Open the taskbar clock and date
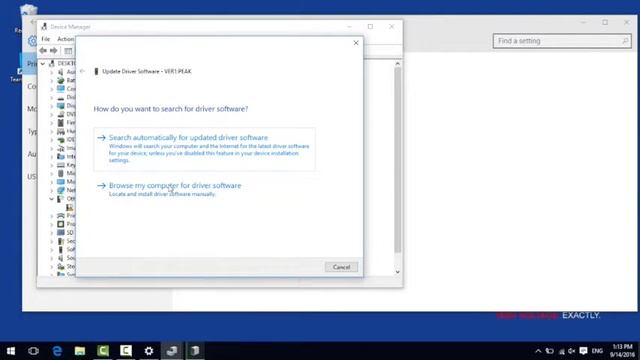The height and width of the screenshot is (360, 640). pyautogui.click(x=622, y=351)
